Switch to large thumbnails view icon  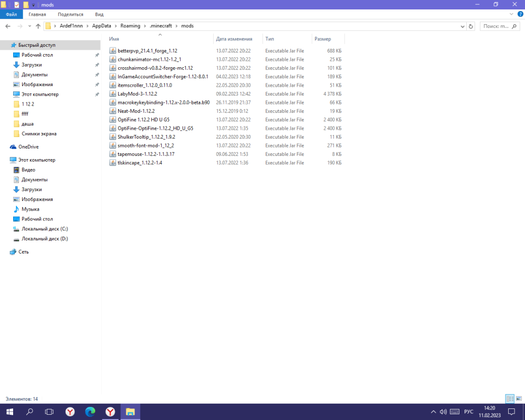(x=519, y=398)
